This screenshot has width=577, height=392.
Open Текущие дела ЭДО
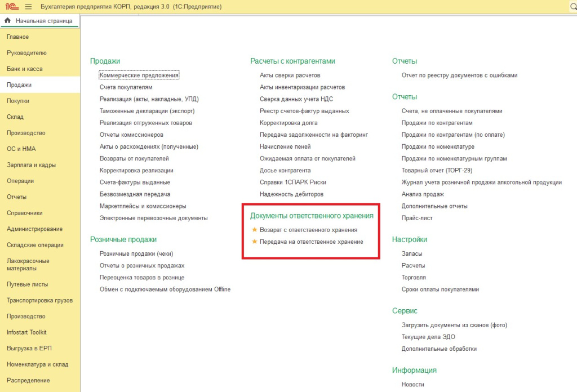[x=428, y=337]
